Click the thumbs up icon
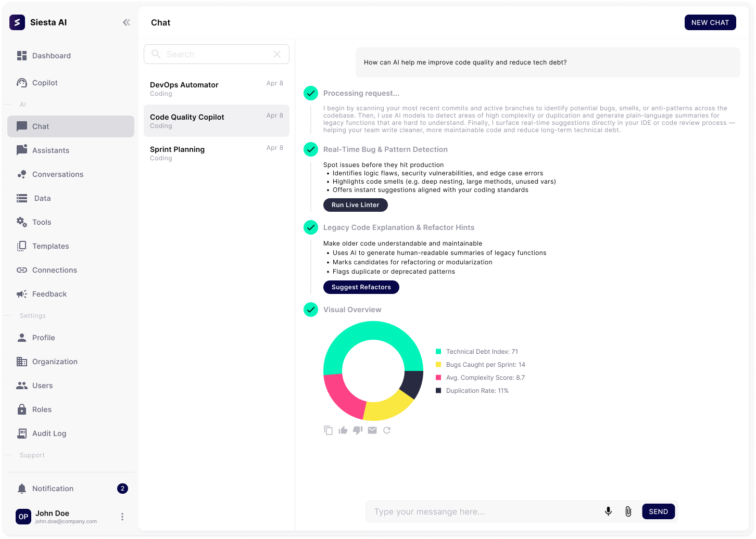This screenshot has width=756, height=539. tap(343, 430)
